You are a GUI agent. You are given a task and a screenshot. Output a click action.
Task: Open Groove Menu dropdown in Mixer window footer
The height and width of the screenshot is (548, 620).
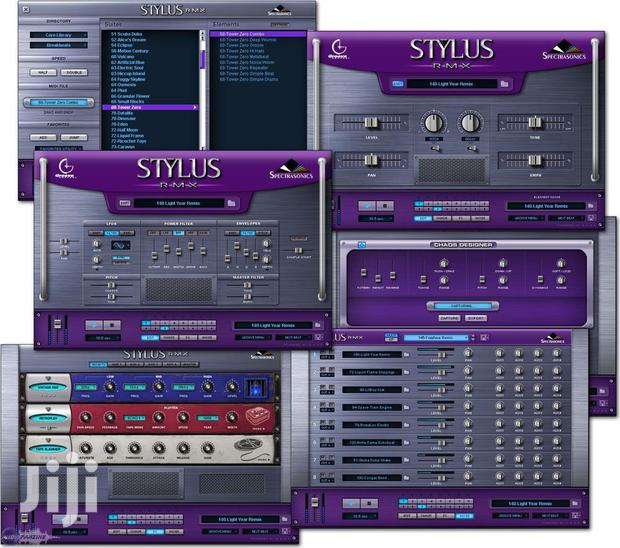pyautogui.click(x=510, y=516)
